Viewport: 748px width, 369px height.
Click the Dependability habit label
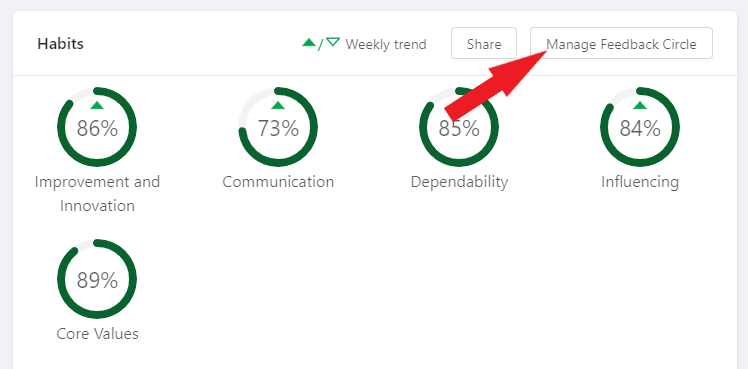[x=459, y=182]
